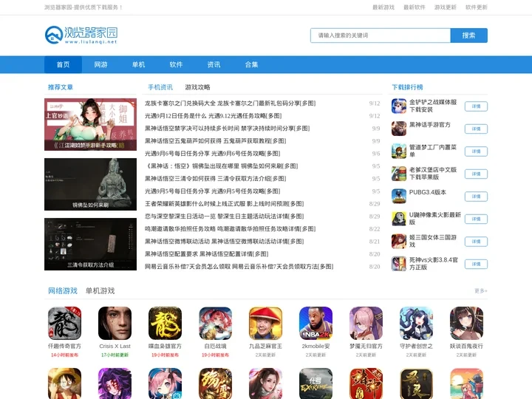Screen dimensions: 532x399
Task: Open 2kmobile NBA game icon
Action: click(x=316, y=324)
